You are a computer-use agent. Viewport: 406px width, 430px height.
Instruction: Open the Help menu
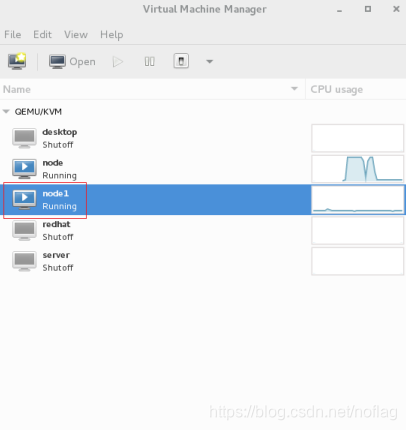[x=112, y=34]
